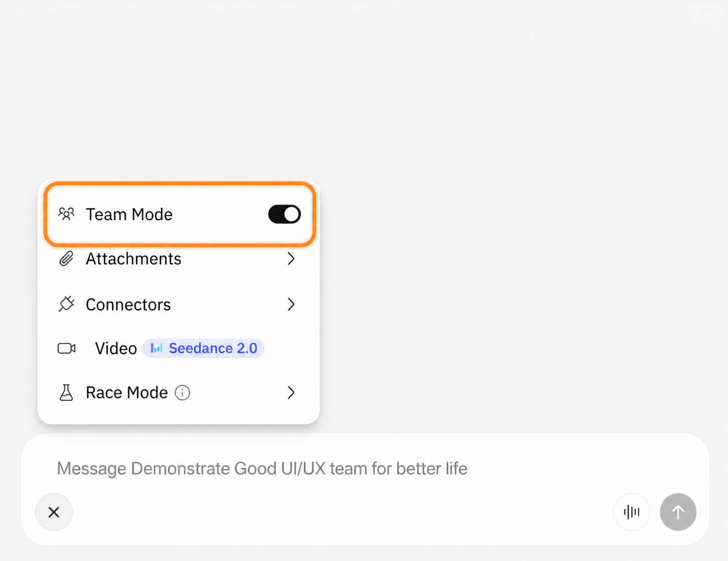Focus the message input field
The height and width of the screenshot is (561, 728).
click(x=365, y=468)
